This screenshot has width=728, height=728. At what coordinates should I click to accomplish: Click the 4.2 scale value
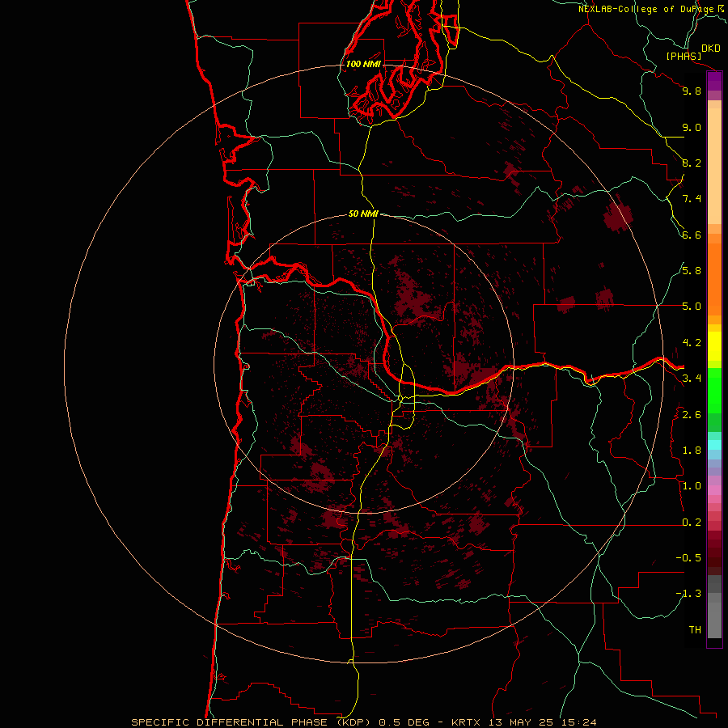coord(692,343)
